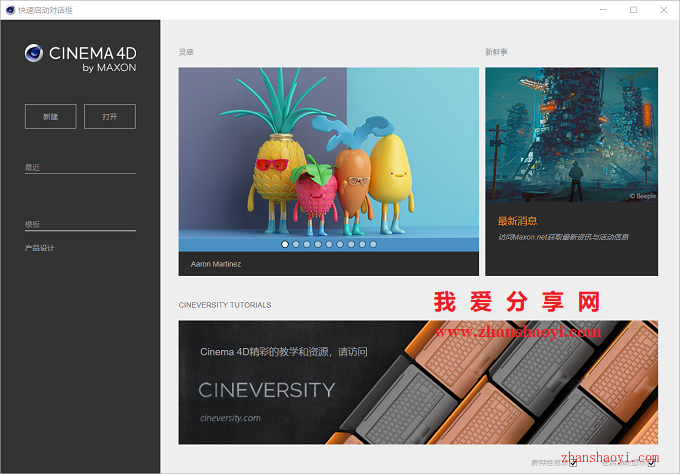Toggle the 在启动时显示 checkbox

(651, 463)
